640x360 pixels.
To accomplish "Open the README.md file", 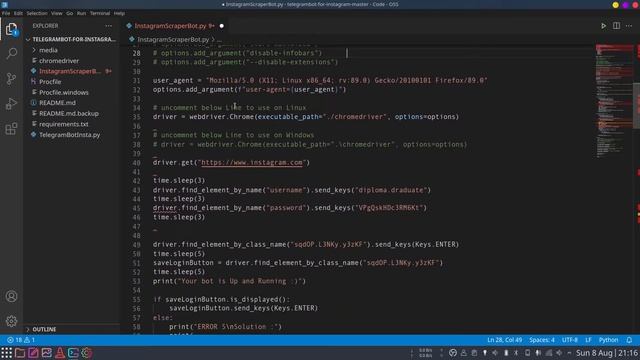I will pyautogui.click(x=58, y=103).
